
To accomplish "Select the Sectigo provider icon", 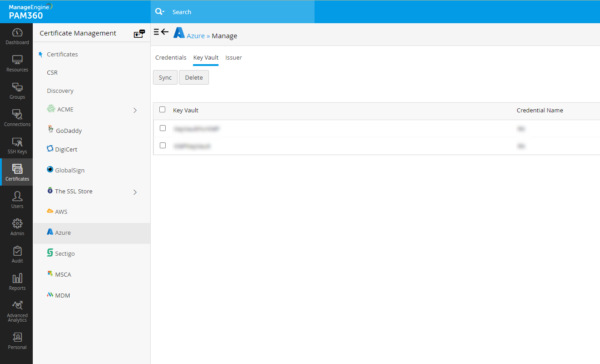I will pyautogui.click(x=64, y=253).
